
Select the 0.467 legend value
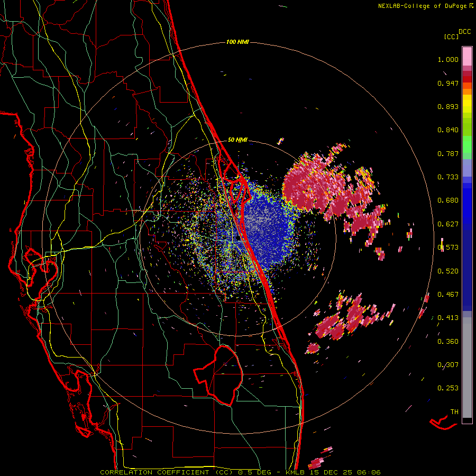coord(448,295)
